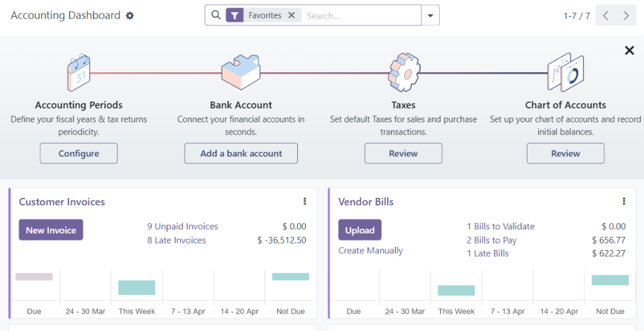Focus the Search text field
Screen dimensions: 644x331
pyautogui.click(x=361, y=15)
